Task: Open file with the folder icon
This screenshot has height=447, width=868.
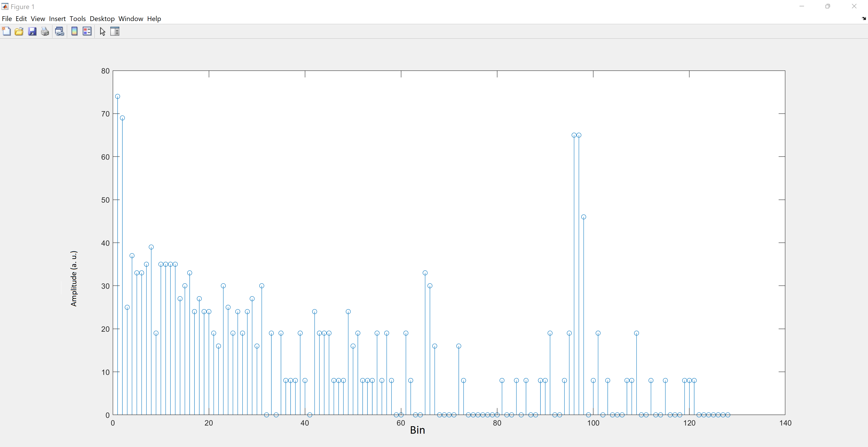Action: (19, 31)
